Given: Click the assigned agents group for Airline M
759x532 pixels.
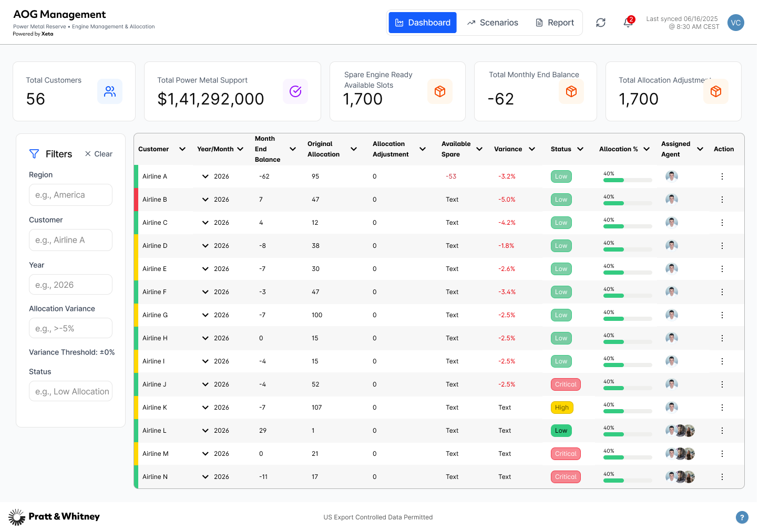Looking at the screenshot, I should coord(680,454).
